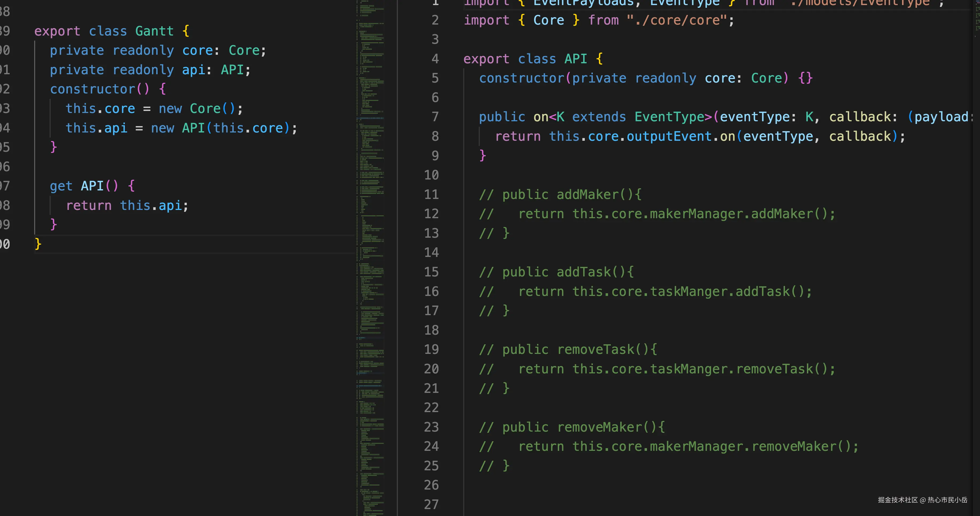
Task: Click line number 23 in the gutter
Action: point(432,427)
